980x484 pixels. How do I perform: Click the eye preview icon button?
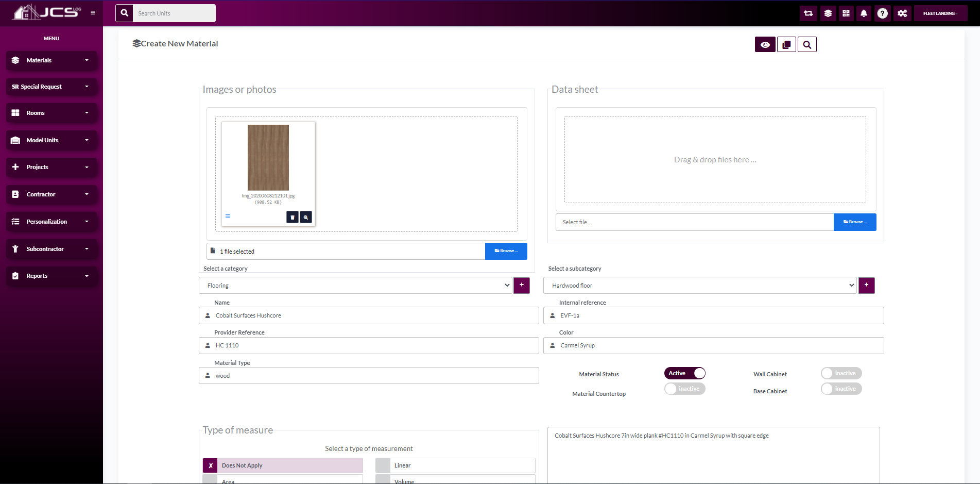point(765,45)
